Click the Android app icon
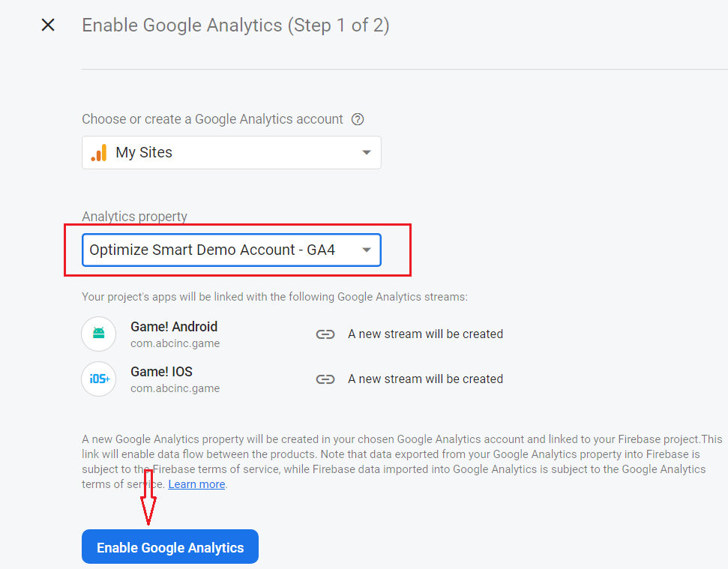Screen dimensions: 728x569 tap(99, 334)
